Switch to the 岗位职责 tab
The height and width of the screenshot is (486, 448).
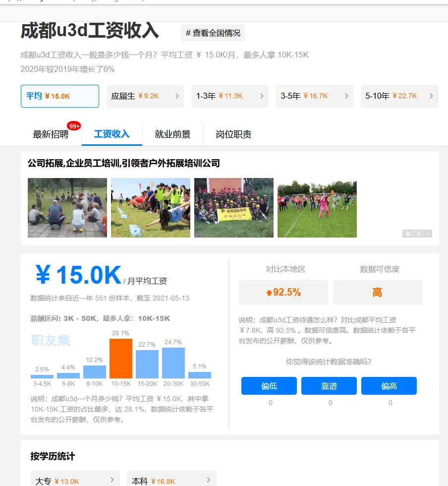point(233,134)
